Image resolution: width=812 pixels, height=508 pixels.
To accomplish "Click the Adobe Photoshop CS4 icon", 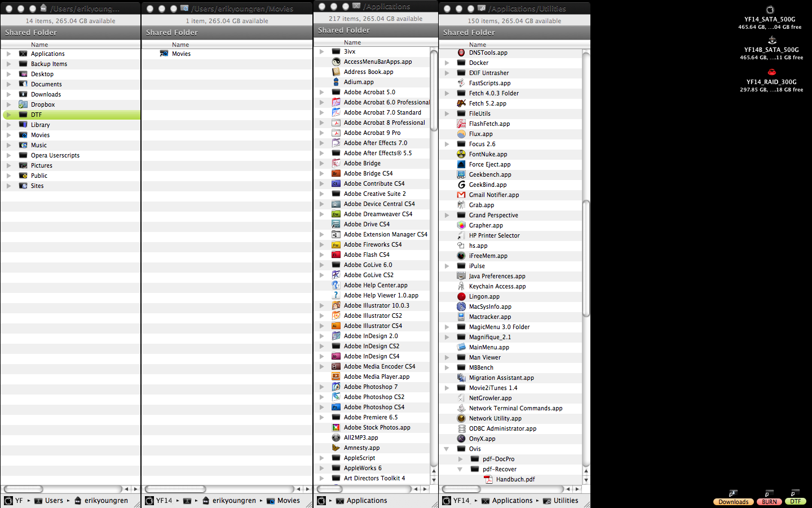I will [x=336, y=407].
